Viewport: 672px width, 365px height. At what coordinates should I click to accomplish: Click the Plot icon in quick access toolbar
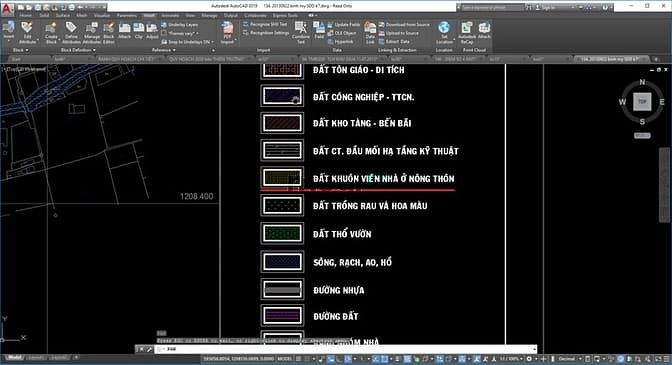(72, 7)
